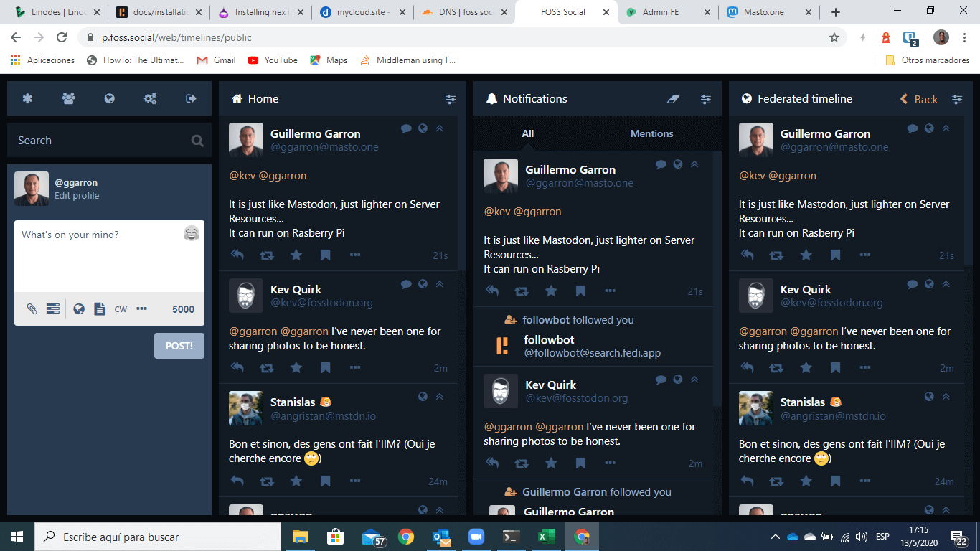The width and height of the screenshot is (980, 551).
Task: Collapse Stanislas post in Home column
Action: tap(440, 396)
